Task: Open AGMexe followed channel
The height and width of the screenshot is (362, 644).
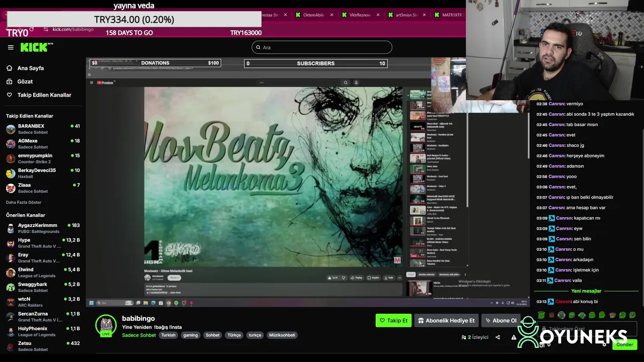Action: 43,144
